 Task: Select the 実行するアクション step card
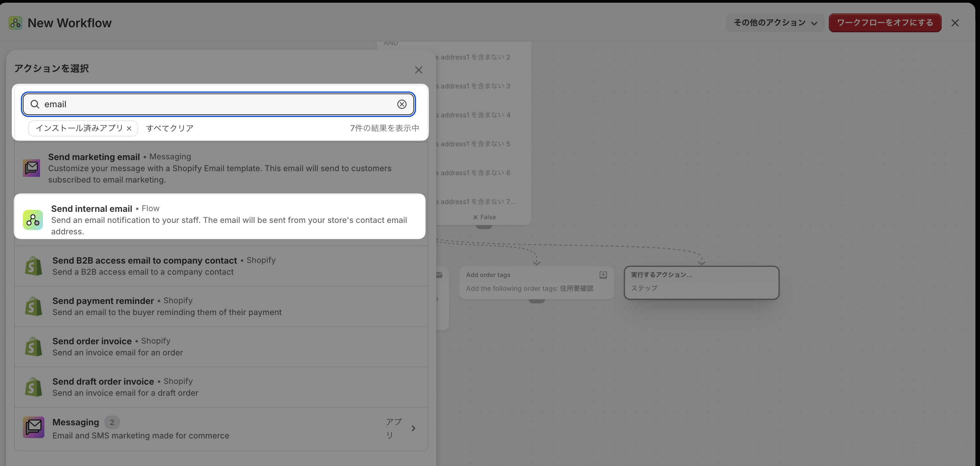(x=701, y=282)
